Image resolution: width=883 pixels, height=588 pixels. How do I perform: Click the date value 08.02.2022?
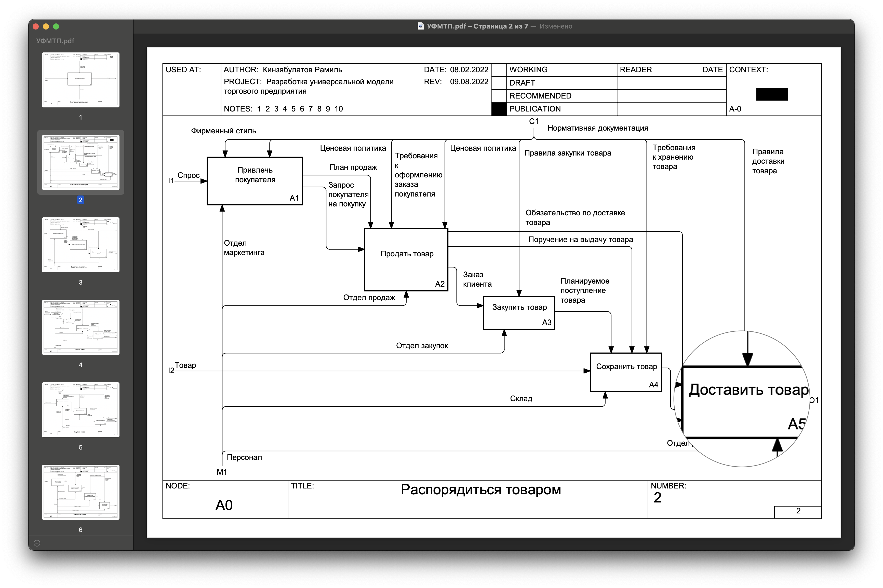[x=469, y=70]
